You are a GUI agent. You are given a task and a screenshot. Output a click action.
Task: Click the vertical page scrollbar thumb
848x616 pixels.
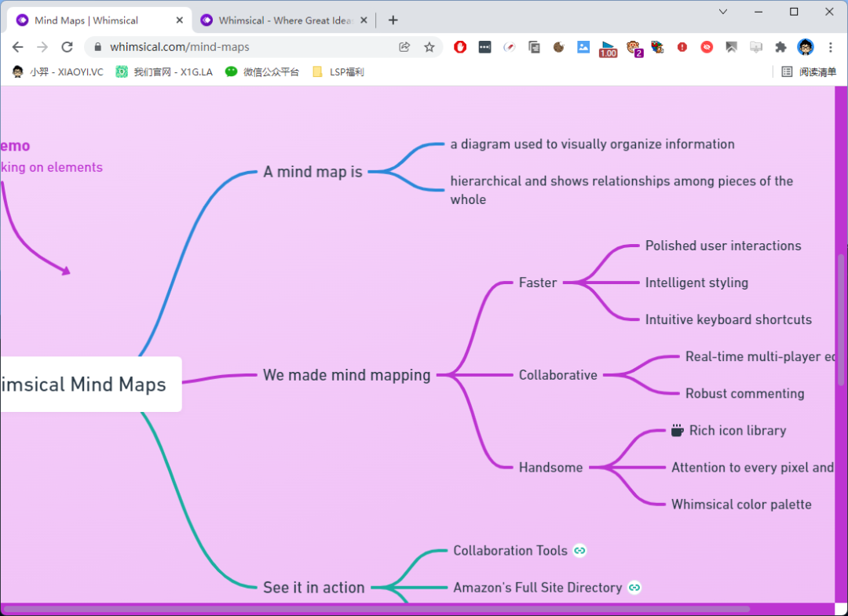pos(841,319)
